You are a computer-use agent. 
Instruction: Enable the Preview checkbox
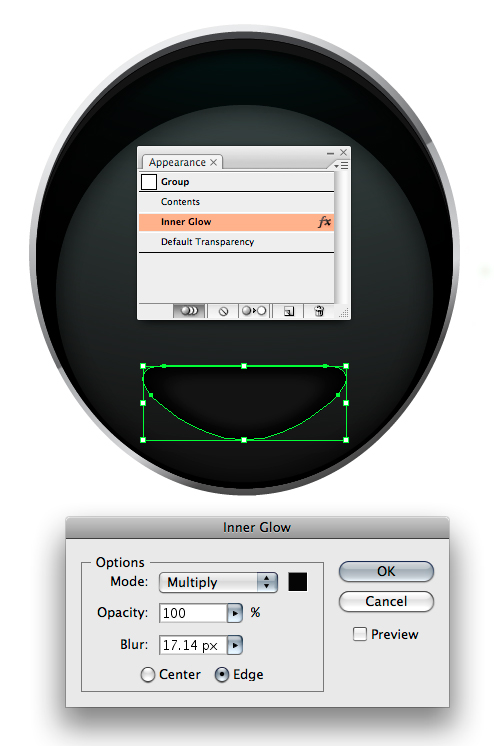click(x=360, y=634)
